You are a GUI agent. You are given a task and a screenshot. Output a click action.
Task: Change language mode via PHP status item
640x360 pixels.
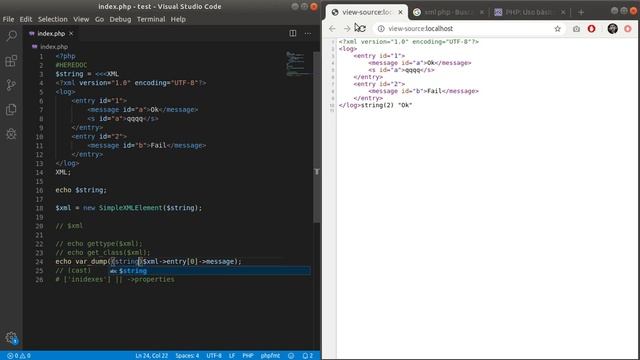pyautogui.click(x=248, y=356)
